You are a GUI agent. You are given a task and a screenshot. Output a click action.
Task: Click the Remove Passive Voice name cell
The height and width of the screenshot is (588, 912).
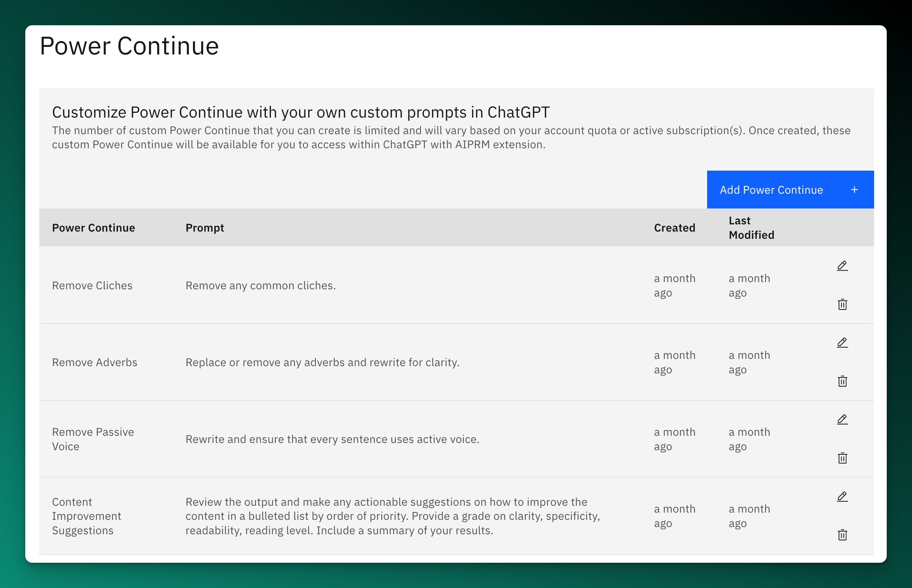(93, 439)
